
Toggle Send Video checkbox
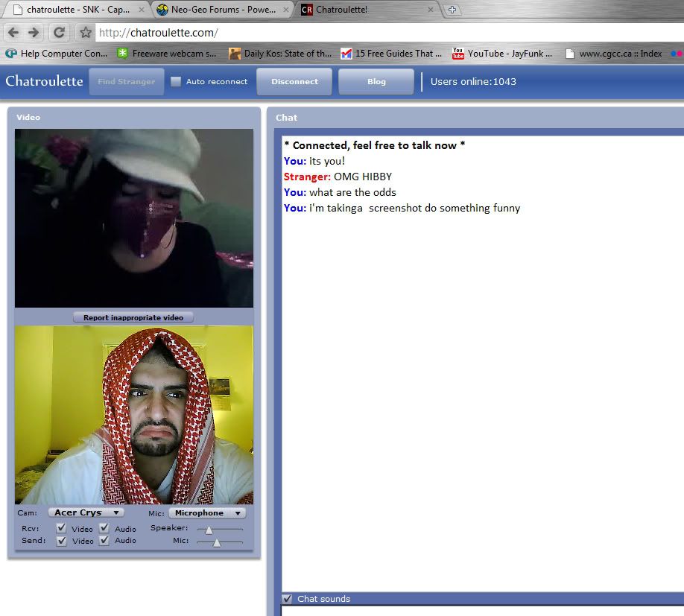point(61,541)
